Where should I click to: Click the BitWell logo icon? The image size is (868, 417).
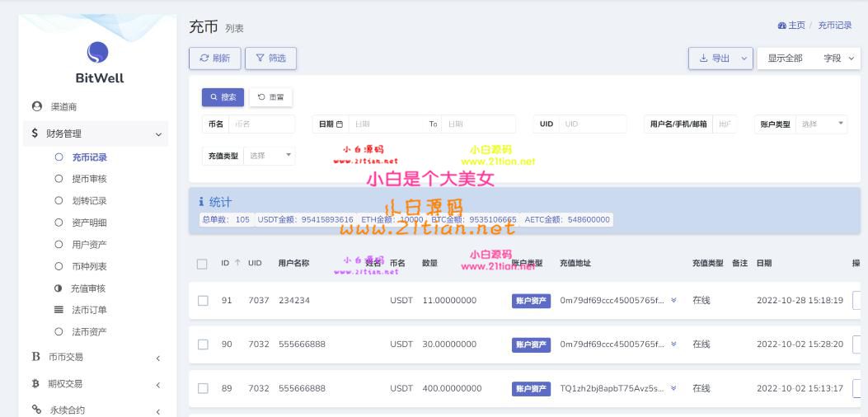coord(97,53)
